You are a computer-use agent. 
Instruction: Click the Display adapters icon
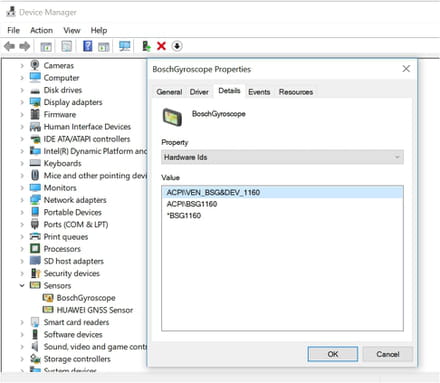click(35, 102)
